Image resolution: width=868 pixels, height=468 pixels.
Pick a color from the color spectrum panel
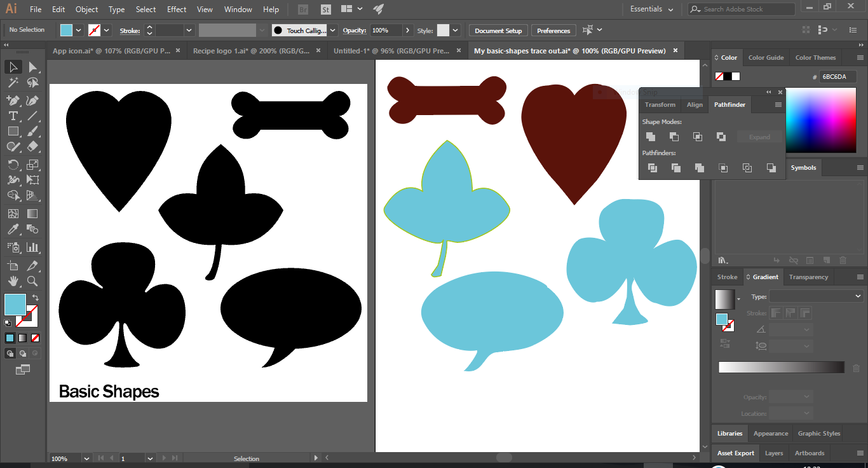tap(820, 121)
